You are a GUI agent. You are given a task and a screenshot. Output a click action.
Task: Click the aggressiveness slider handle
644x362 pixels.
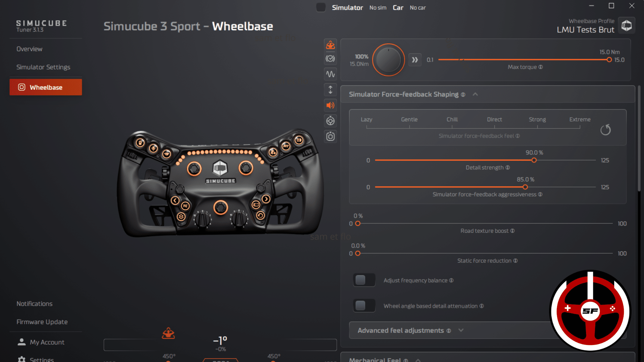tap(525, 187)
